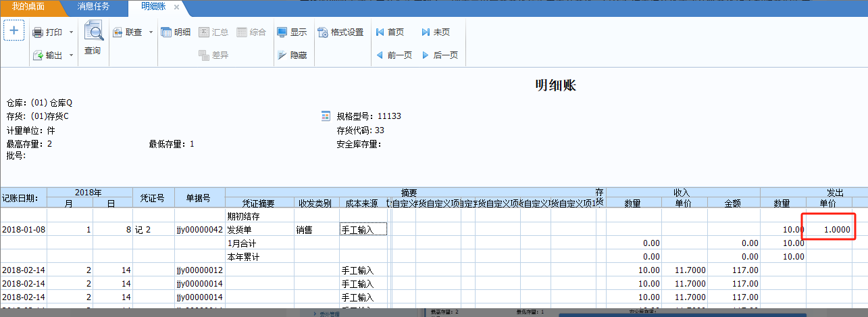Expand the 打印 dropdown arrow

pos(71,32)
